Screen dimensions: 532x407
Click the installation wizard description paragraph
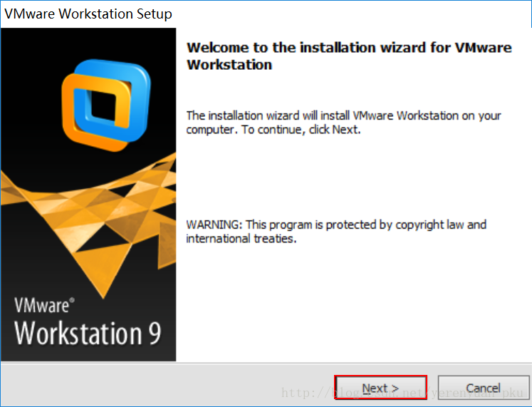click(343, 123)
